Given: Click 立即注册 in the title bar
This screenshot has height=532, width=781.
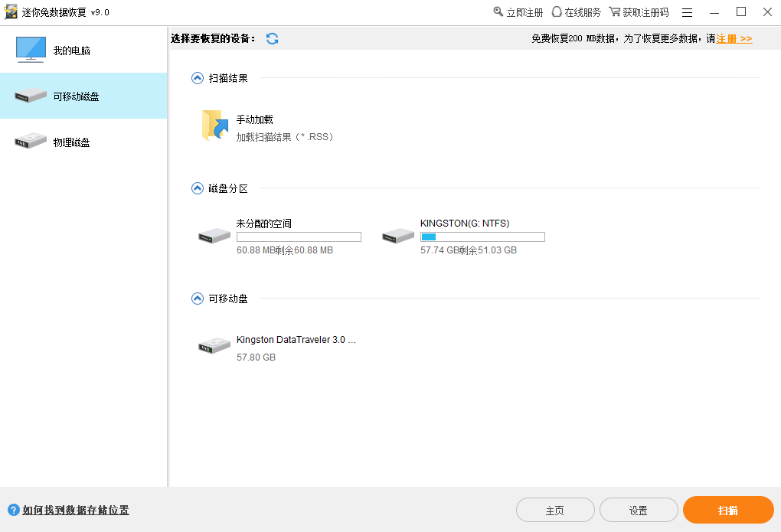Looking at the screenshot, I should point(524,12).
